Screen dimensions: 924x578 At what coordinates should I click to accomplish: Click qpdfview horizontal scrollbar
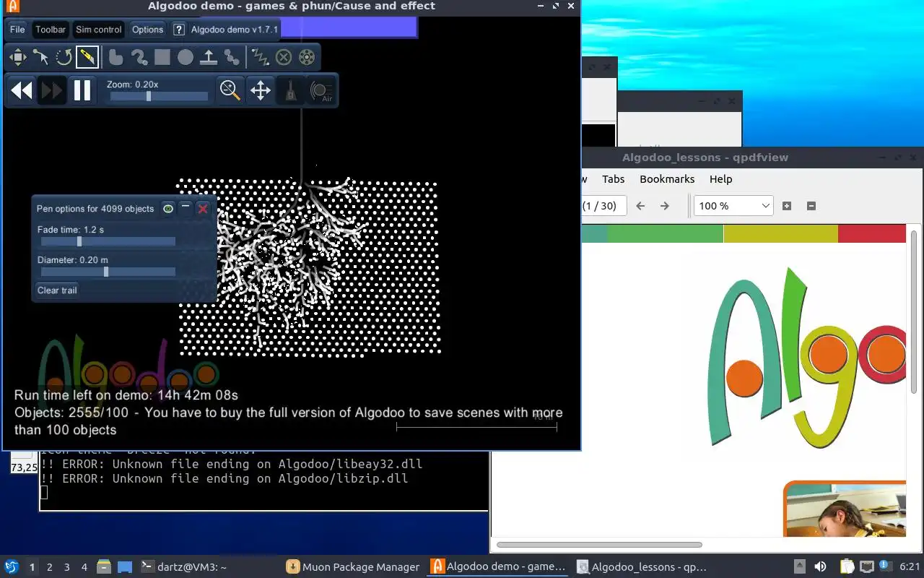click(x=599, y=545)
